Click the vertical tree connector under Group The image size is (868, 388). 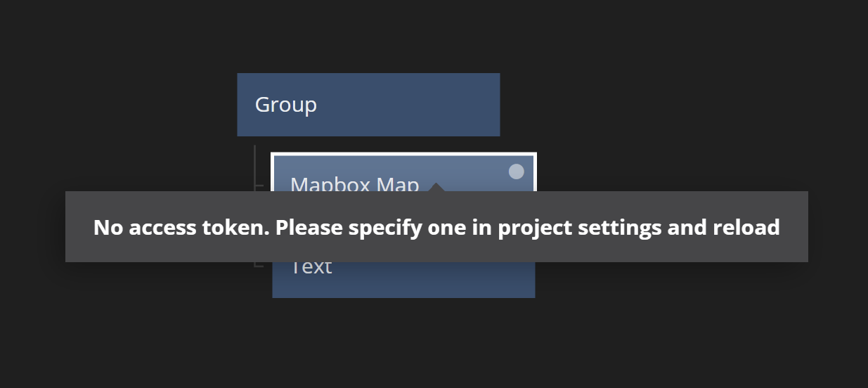[254, 168]
